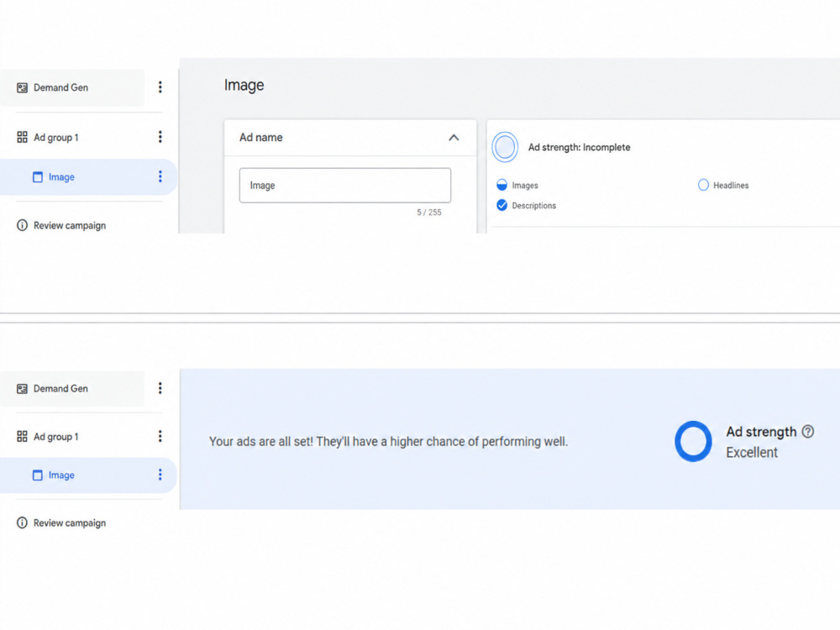Click the Ad strength: Incomplete label
Viewport: 840px width, 630px height.
coord(579,147)
